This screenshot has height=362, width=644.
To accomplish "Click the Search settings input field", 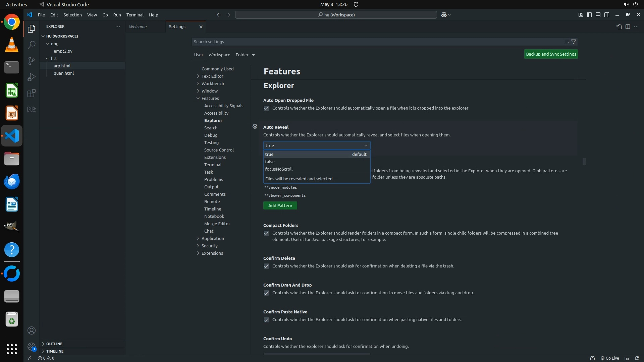I will (x=376, y=42).
